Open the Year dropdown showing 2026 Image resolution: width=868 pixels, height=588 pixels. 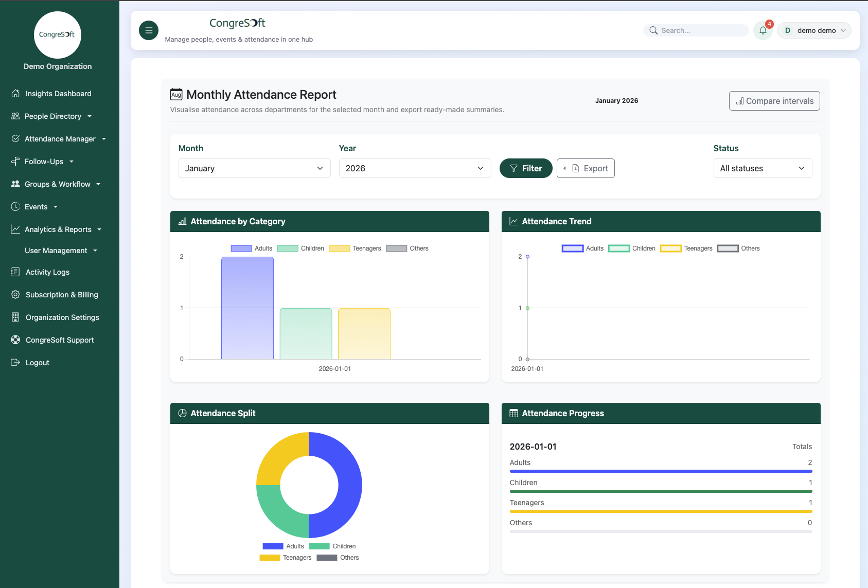click(x=415, y=168)
